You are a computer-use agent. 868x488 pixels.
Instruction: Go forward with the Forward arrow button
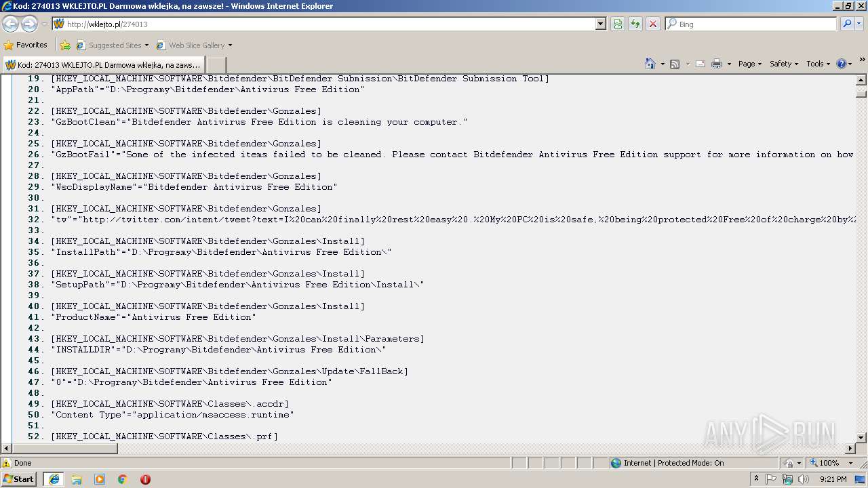pos(29,24)
